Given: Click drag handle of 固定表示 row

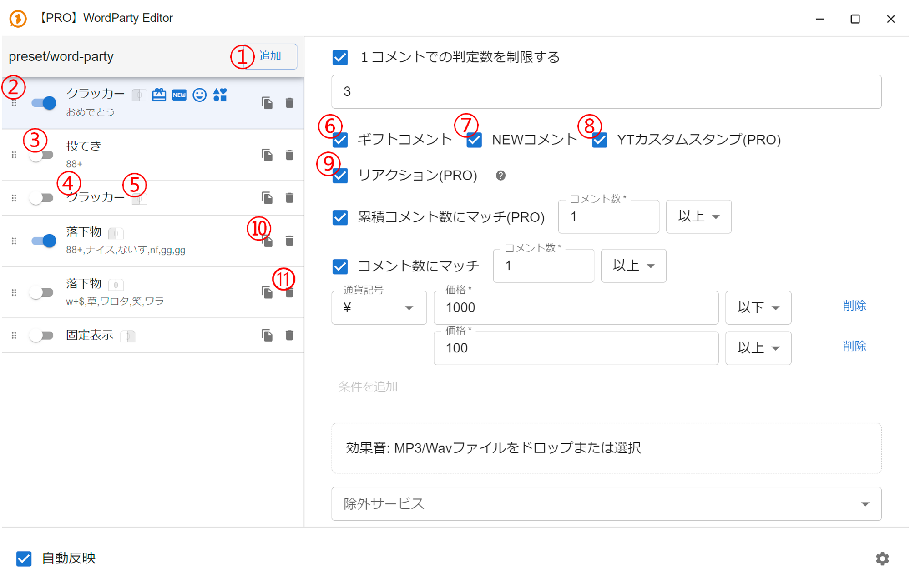Looking at the screenshot, I should 14,336.
